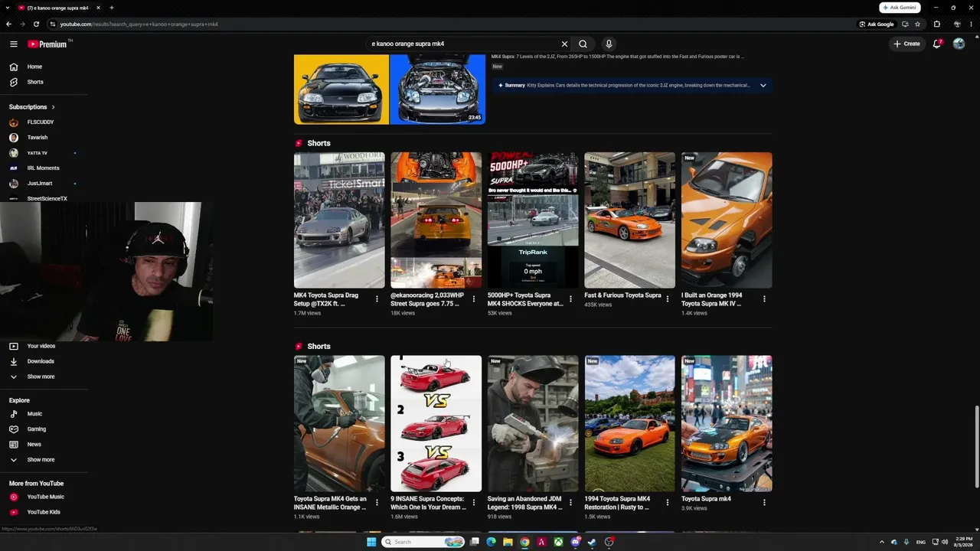Open the MK4 Toyota Supra Drag Setup short
The width and height of the screenshot is (980, 551).
pos(339,220)
